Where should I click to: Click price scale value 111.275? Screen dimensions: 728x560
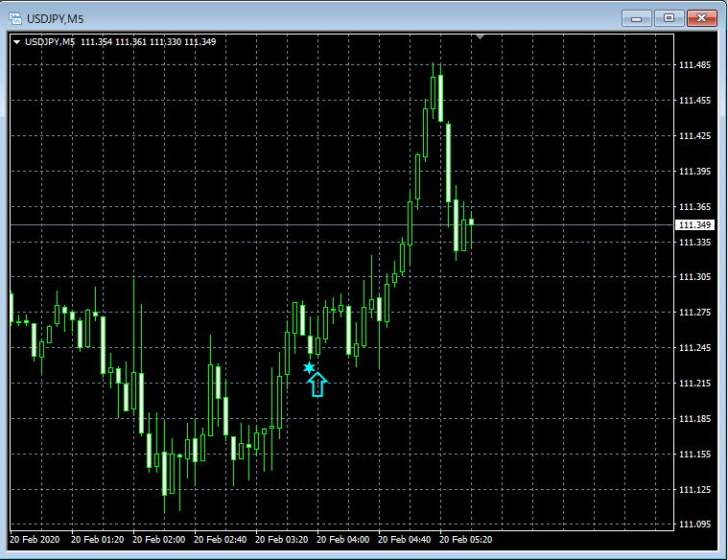[694, 313]
